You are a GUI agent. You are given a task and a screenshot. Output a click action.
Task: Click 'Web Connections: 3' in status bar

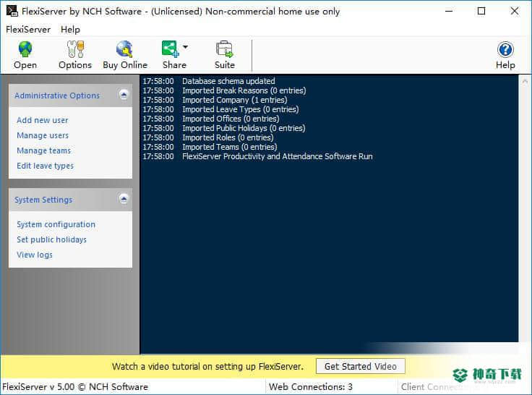[x=310, y=387]
